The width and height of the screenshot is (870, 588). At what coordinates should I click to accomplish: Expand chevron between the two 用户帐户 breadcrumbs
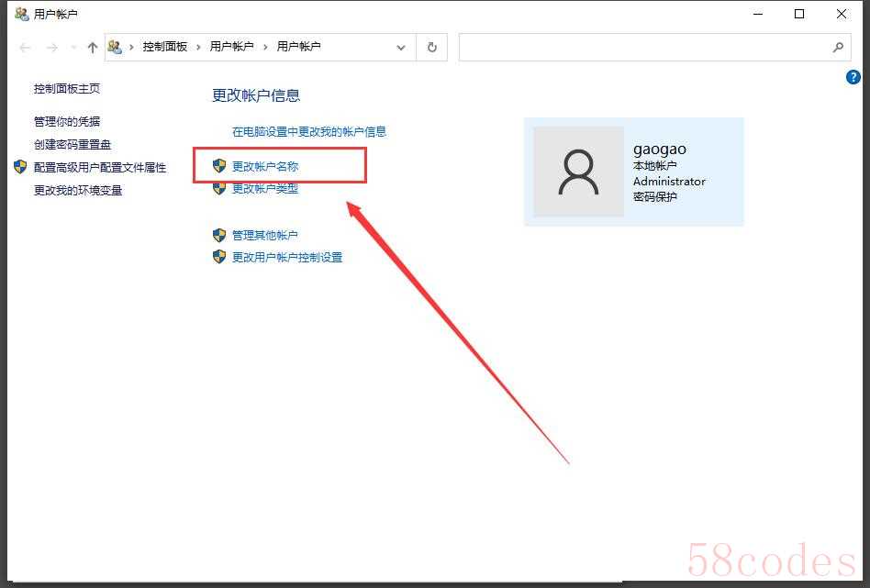[265, 47]
